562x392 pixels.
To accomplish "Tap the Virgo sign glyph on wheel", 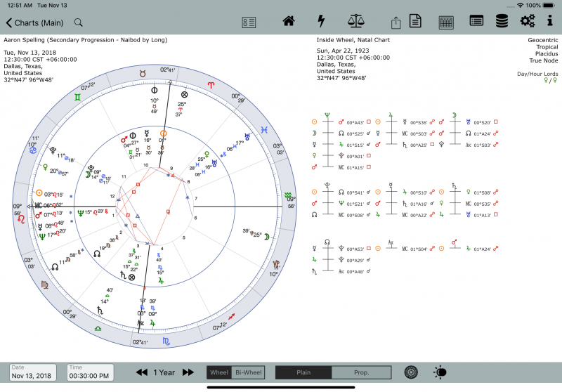I will point(45,285).
